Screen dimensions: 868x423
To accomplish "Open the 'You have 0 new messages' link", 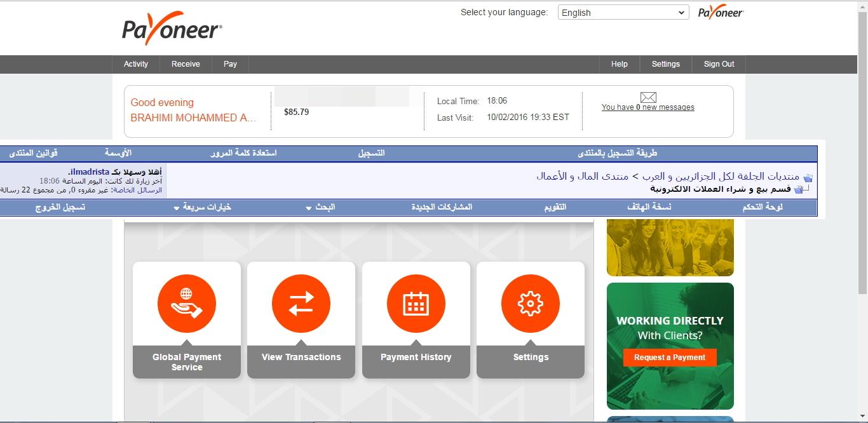I will (x=648, y=107).
